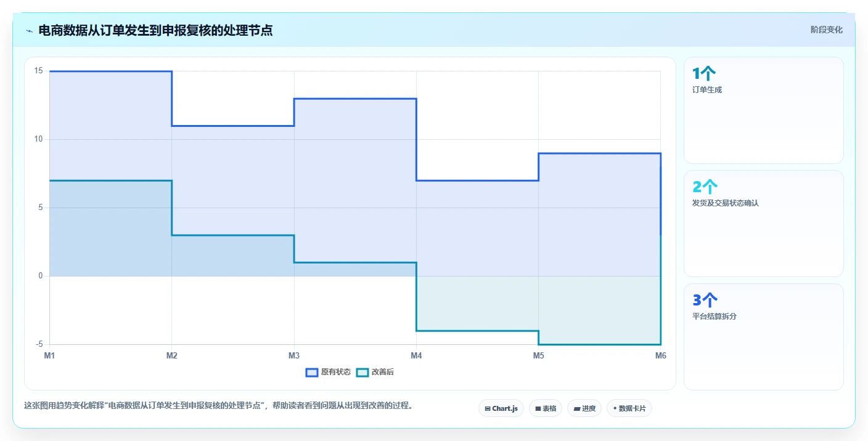Image resolution: width=868 pixels, height=441 pixels.
Task: Click the y-axis value 10
Action: click(38, 139)
